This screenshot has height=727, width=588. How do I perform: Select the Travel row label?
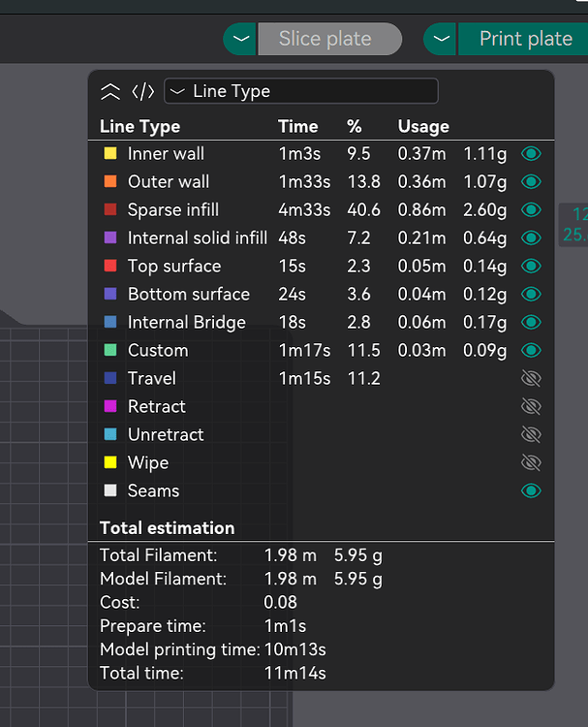pyautogui.click(x=152, y=379)
